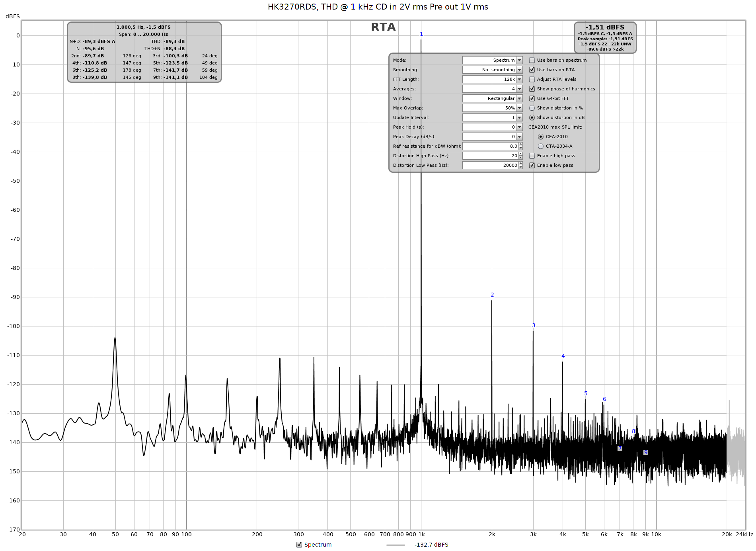Click the THD+N: -88,4 dB reading
Screen dimensions: 756x551
(164, 49)
